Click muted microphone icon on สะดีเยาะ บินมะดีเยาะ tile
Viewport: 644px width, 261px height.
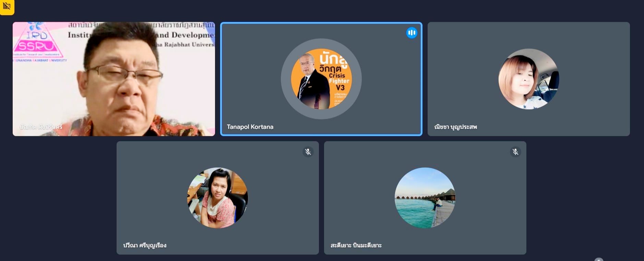[515, 152]
